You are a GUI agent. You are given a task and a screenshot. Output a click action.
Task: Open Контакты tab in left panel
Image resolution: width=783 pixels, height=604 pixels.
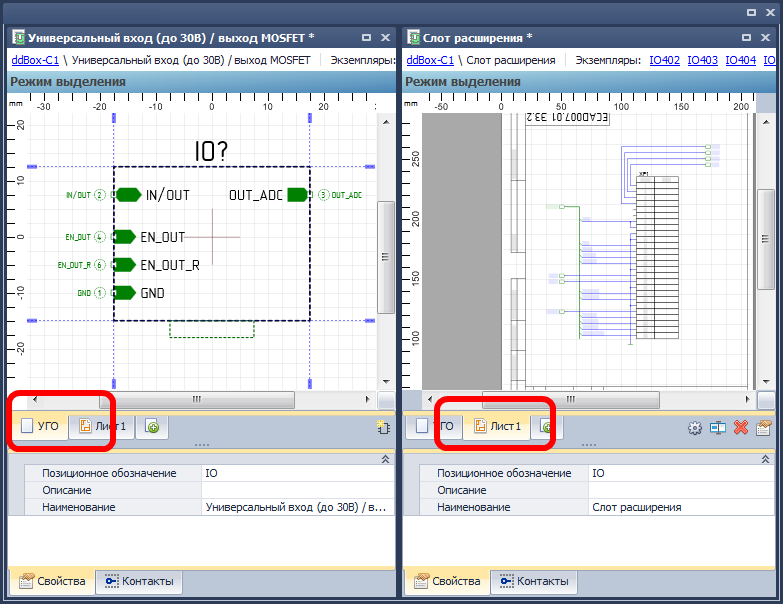pos(139,581)
